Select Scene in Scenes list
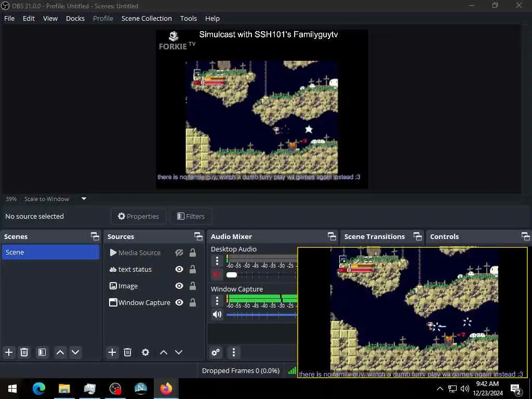The height and width of the screenshot is (399, 532). click(50, 252)
